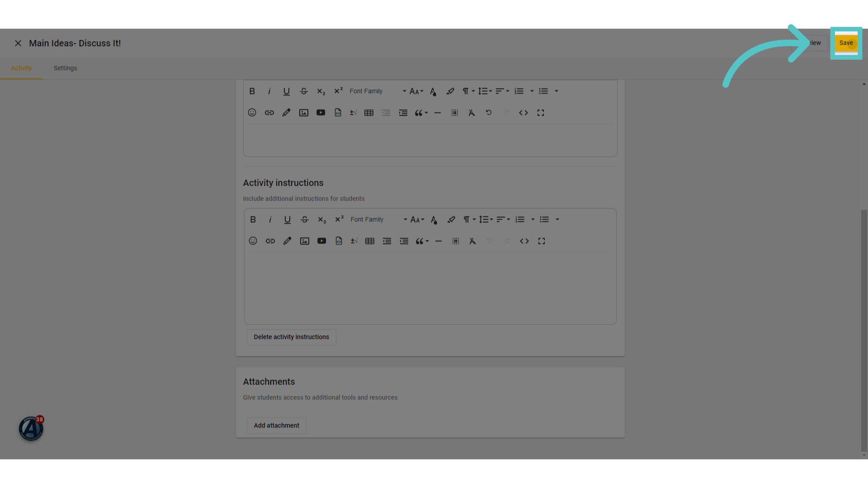Open paragraph format dropdown in upper editor

click(x=468, y=91)
